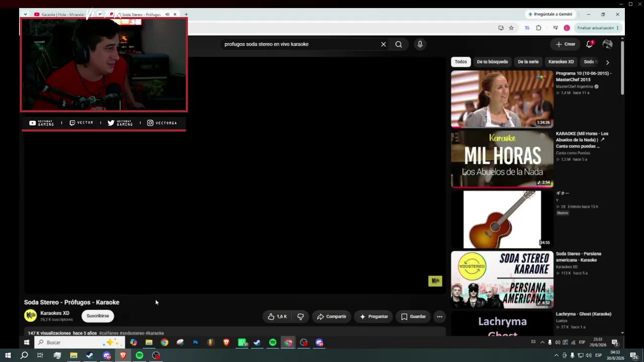644x362 pixels.
Task: Click the #sodastereo hashtag
Action: tap(132, 333)
